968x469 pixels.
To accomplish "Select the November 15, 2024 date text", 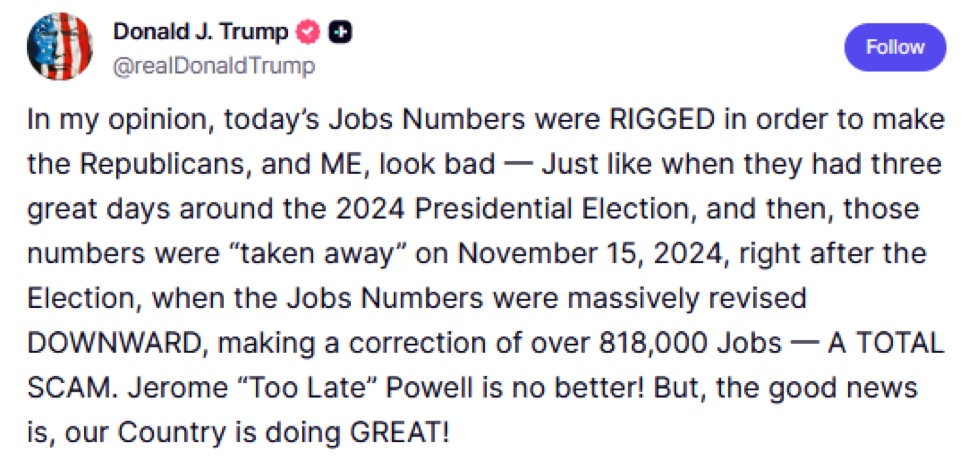I will [590, 254].
